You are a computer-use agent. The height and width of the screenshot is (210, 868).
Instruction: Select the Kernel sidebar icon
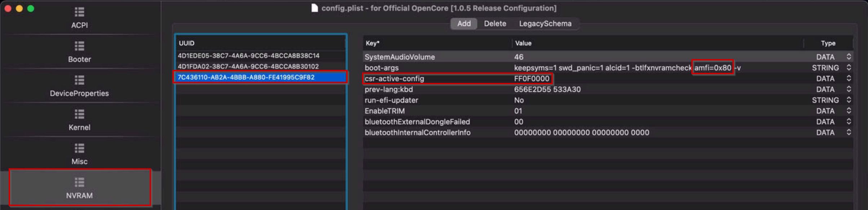click(x=79, y=115)
